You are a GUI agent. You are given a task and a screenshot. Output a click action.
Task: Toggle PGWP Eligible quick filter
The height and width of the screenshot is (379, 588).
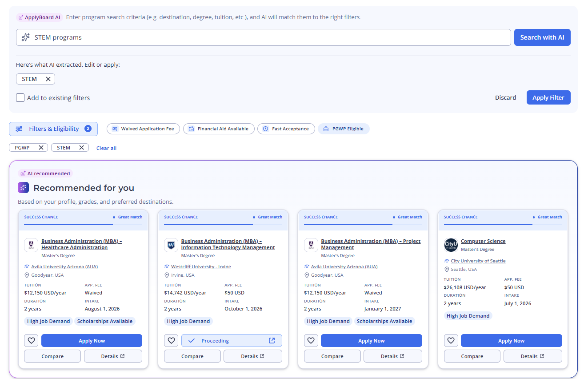coord(344,129)
